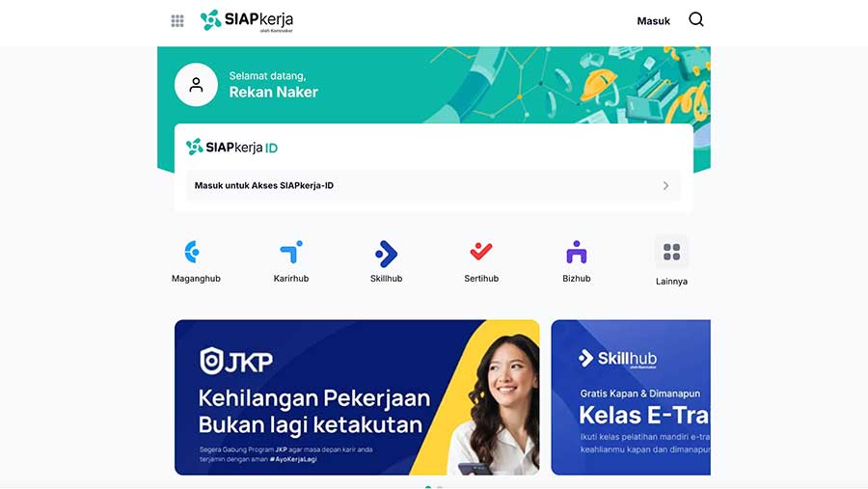
Task: Open the apps grid menu icon
Action: [x=177, y=21]
